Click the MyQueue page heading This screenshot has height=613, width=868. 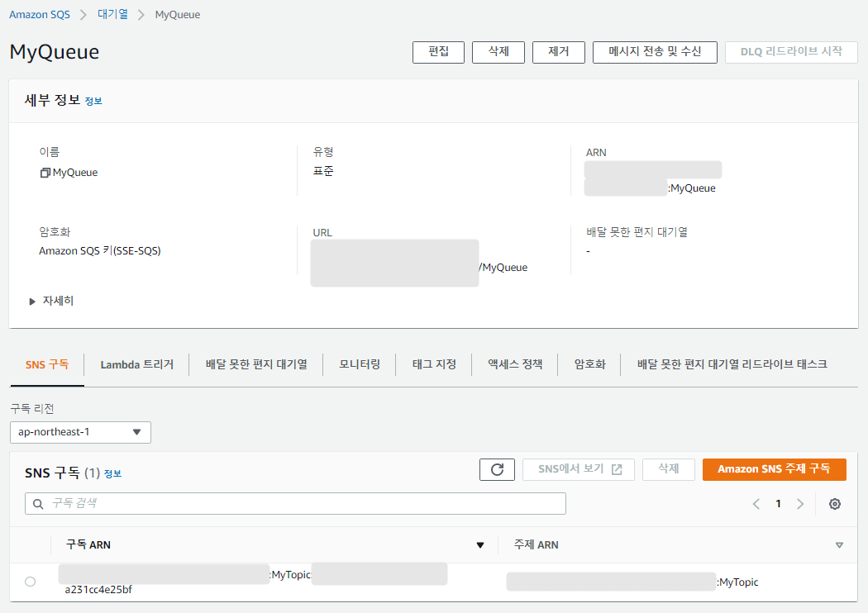[55, 52]
